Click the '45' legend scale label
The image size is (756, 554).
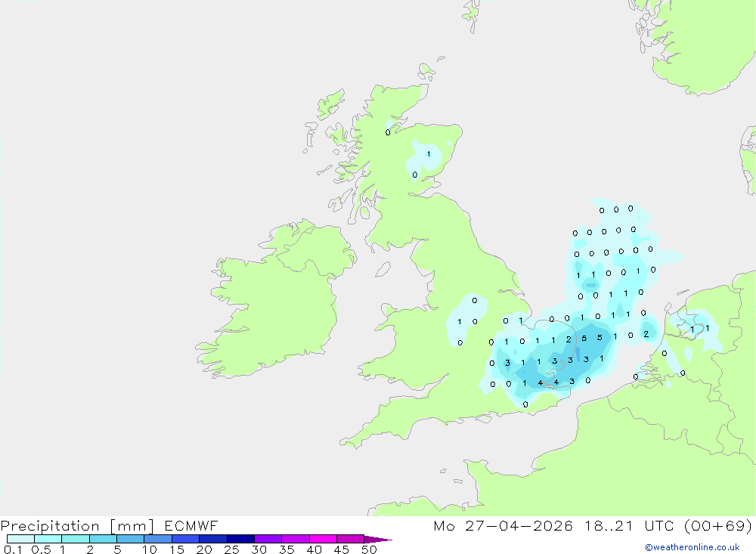point(342,549)
